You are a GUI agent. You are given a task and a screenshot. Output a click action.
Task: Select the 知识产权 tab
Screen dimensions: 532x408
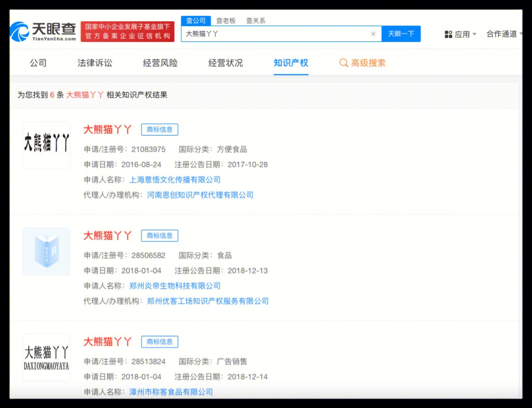tap(291, 63)
